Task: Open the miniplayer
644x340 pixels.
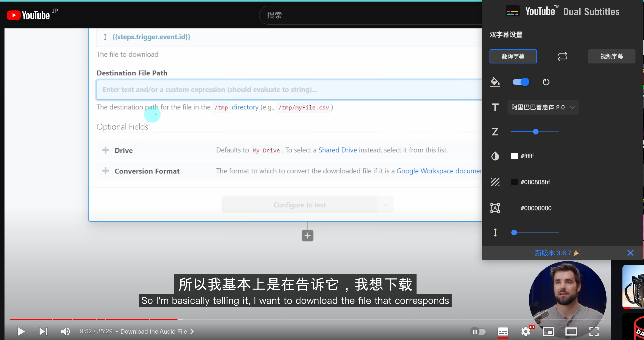Action: 548,331
